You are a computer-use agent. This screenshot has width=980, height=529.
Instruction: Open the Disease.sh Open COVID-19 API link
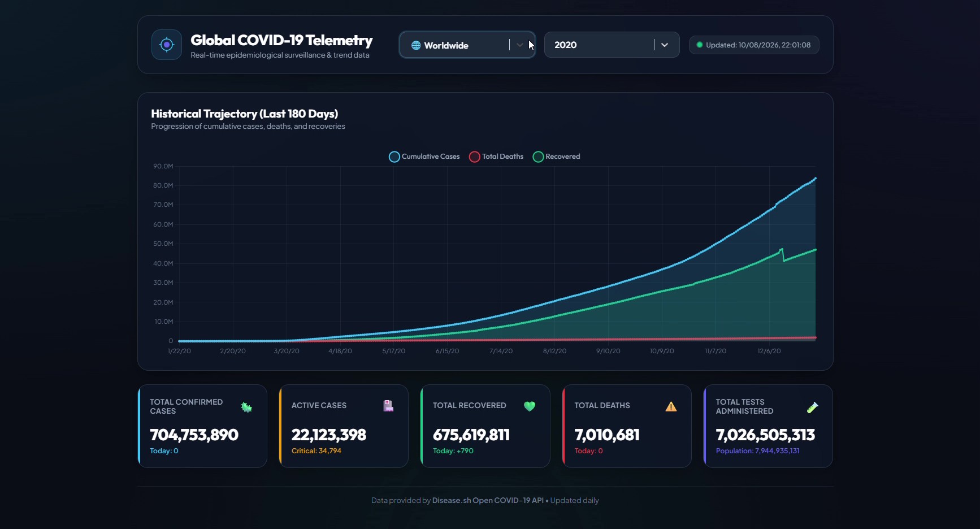[488, 500]
